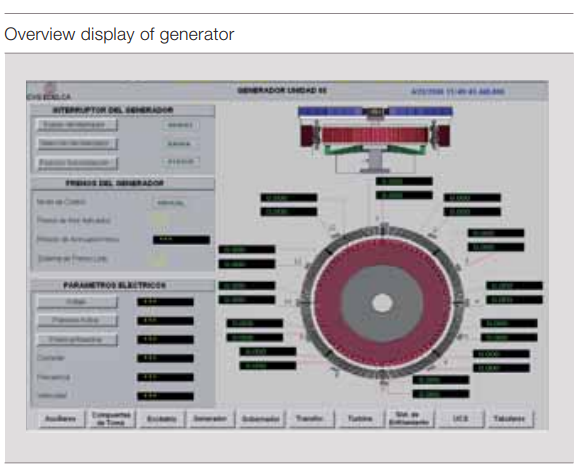Click the Frecuencia value readout
Viewport: 587px width, 473px height.
point(165,377)
